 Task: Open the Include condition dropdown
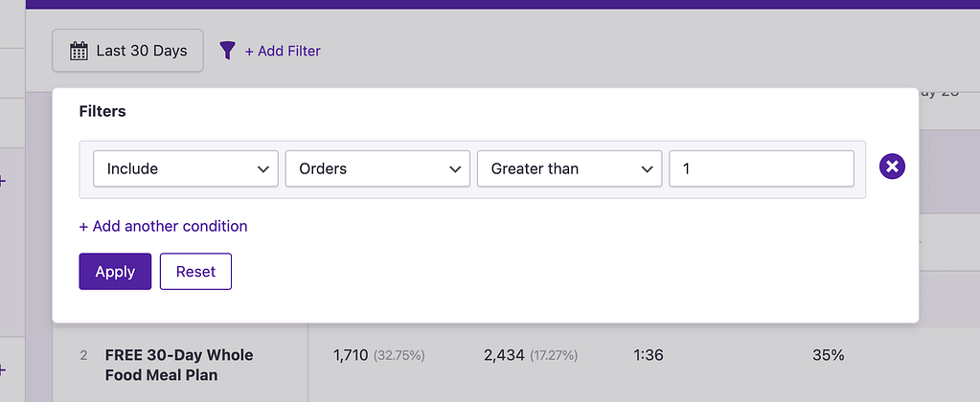pos(186,168)
